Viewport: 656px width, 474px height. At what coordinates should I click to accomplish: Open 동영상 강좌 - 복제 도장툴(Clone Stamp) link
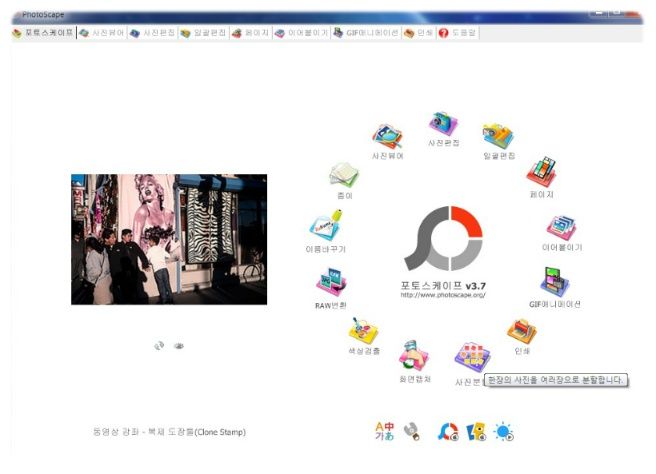coord(169,432)
